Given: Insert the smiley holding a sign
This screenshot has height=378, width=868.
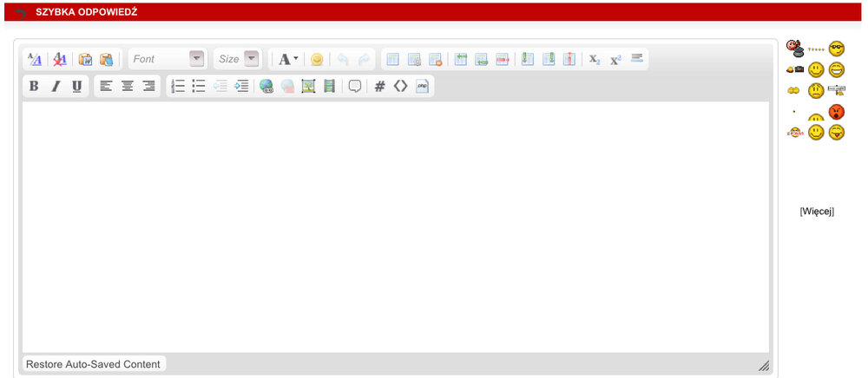Looking at the screenshot, I should [x=837, y=90].
